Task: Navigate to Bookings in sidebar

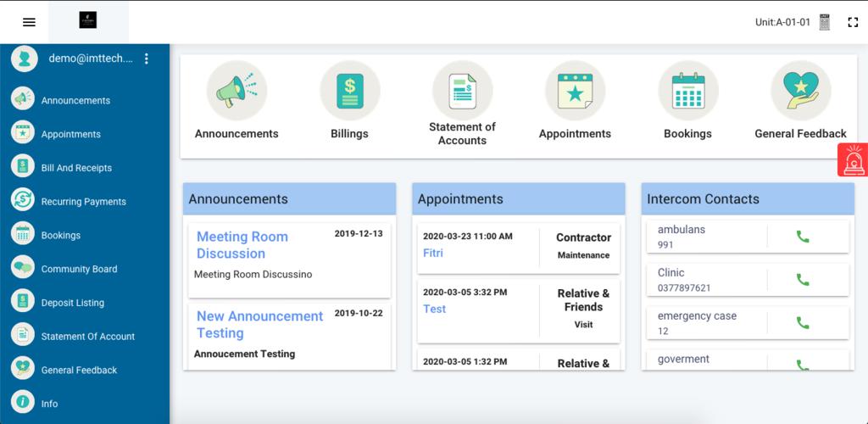Action: (x=61, y=235)
